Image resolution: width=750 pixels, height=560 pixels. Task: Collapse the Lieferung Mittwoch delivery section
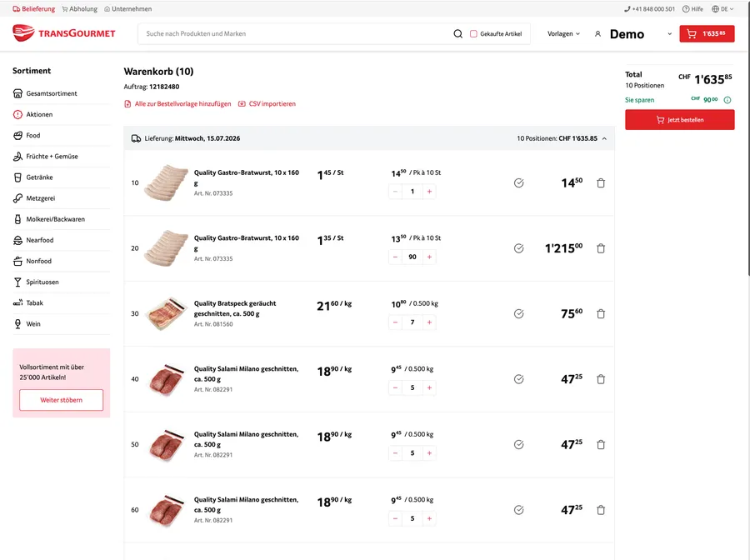click(x=605, y=138)
